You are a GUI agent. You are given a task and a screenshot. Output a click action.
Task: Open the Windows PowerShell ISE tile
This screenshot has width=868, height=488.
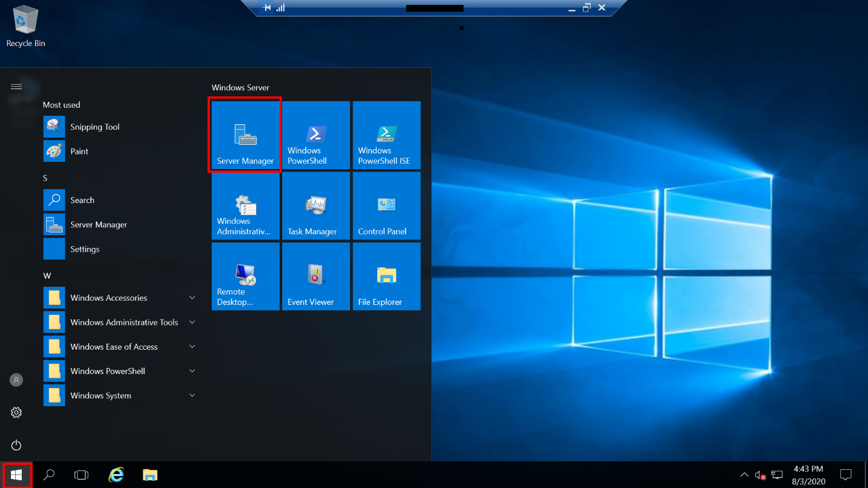[x=386, y=135]
